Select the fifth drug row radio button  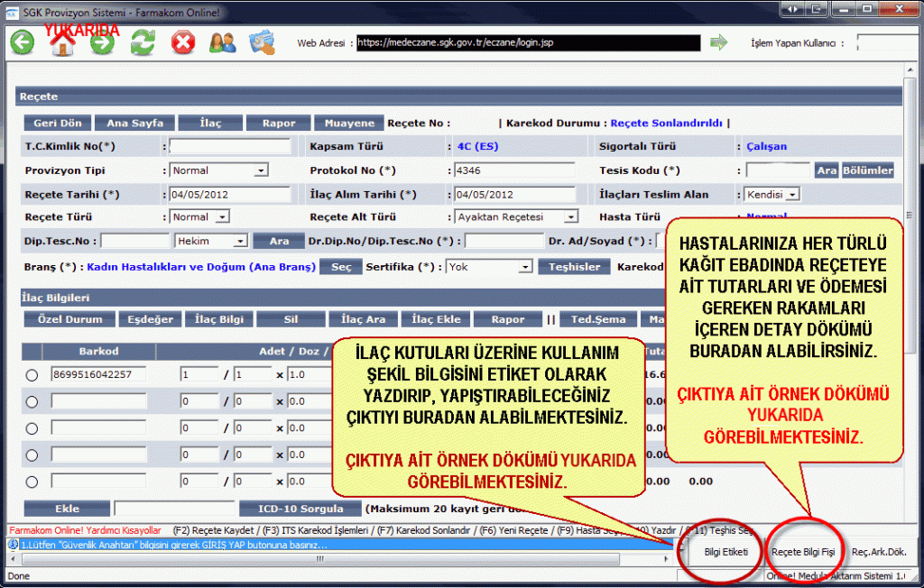pos(32,482)
